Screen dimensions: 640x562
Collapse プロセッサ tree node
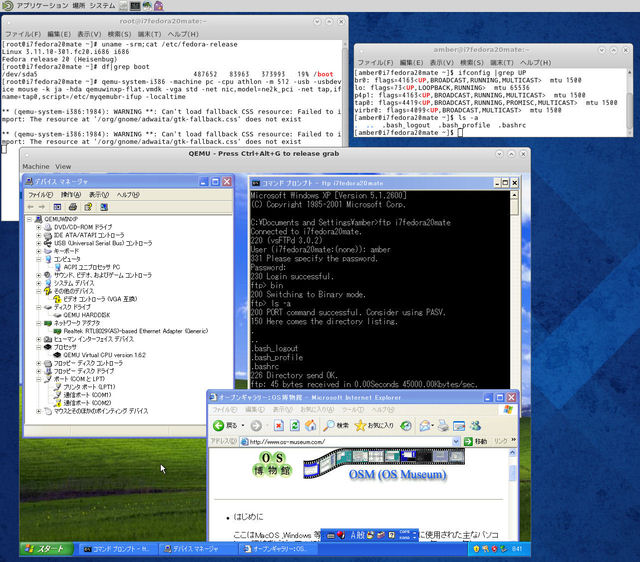coord(38,347)
